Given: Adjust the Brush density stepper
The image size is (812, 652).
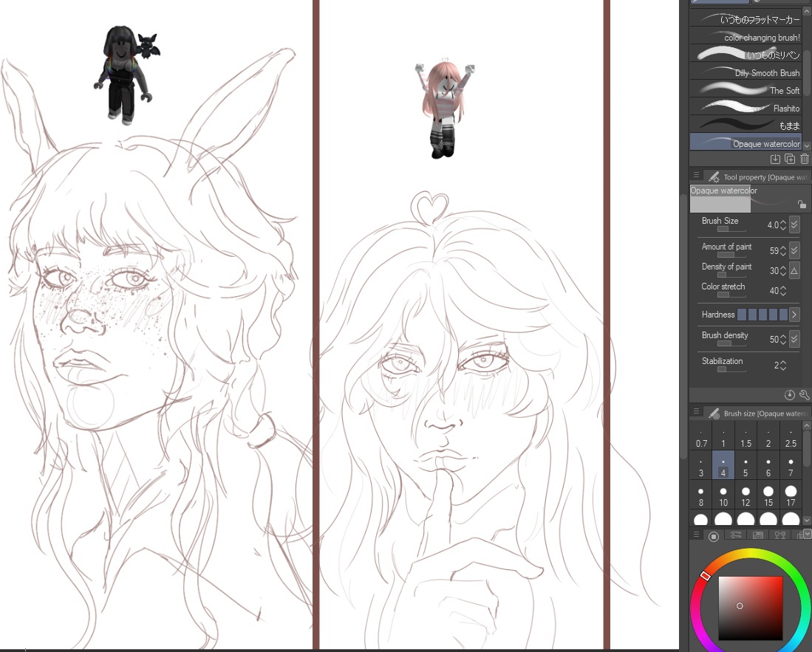Looking at the screenshot, I should [782, 340].
